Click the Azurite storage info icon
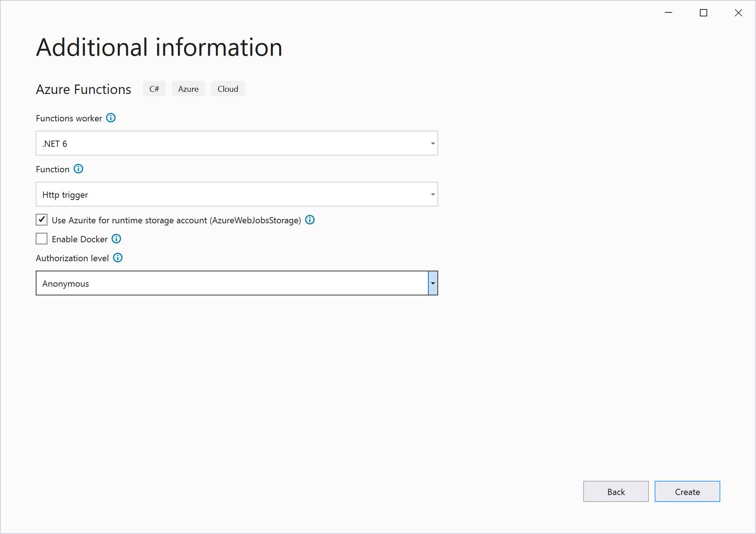The height and width of the screenshot is (534, 756). click(x=310, y=220)
